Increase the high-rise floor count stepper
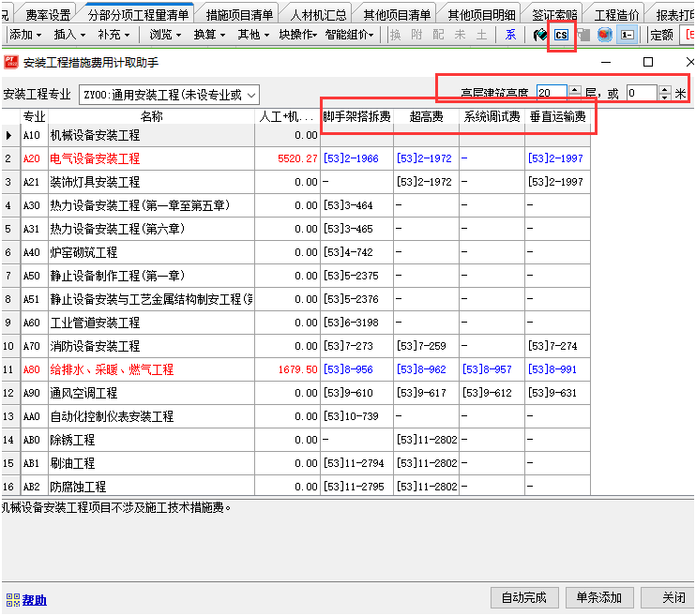The image size is (696, 616). [575, 89]
